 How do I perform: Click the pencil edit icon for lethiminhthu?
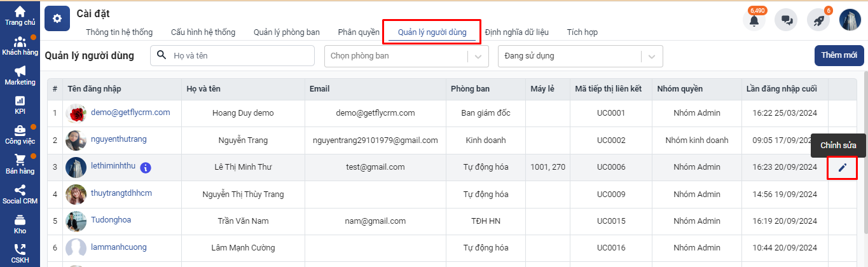click(843, 168)
